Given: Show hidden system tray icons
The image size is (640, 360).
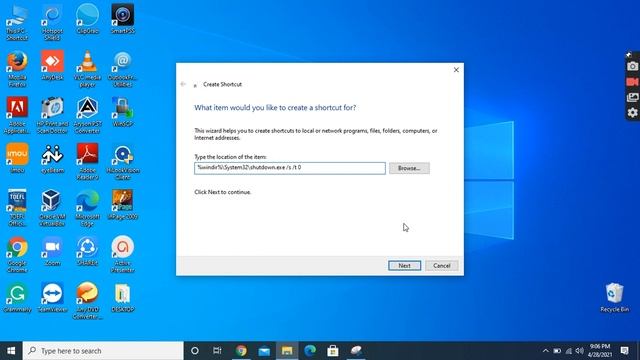Looking at the screenshot, I should 546,351.
